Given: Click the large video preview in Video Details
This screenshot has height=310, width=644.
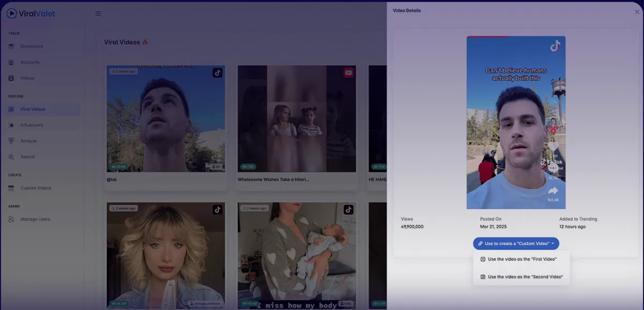Looking at the screenshot, I should 516,123.
